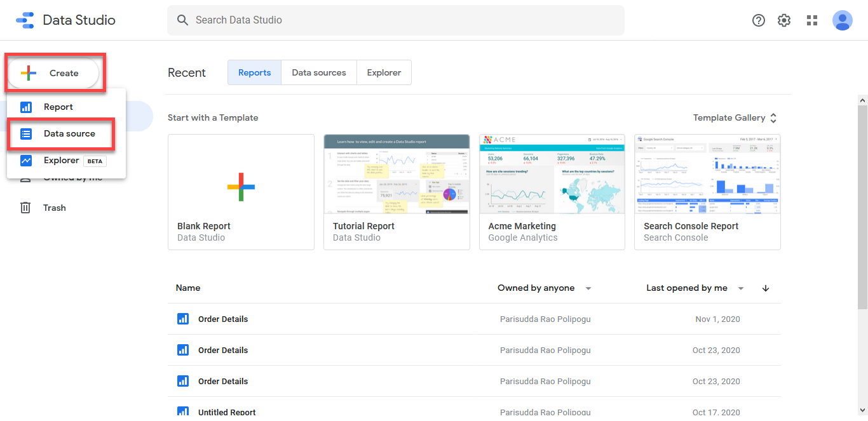
Task: Click the search magnifier icon
Action: click(x=182, y=20)
